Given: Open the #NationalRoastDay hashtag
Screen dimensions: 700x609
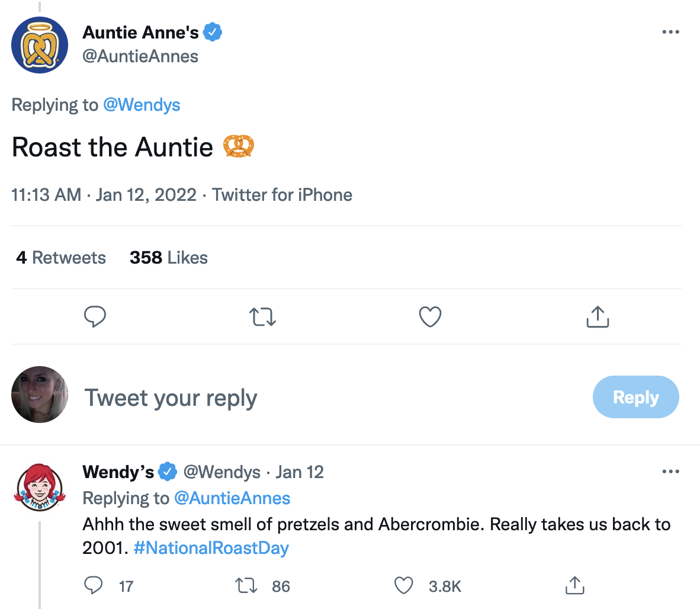Looking at the screenshot, I should coord(211,548).
